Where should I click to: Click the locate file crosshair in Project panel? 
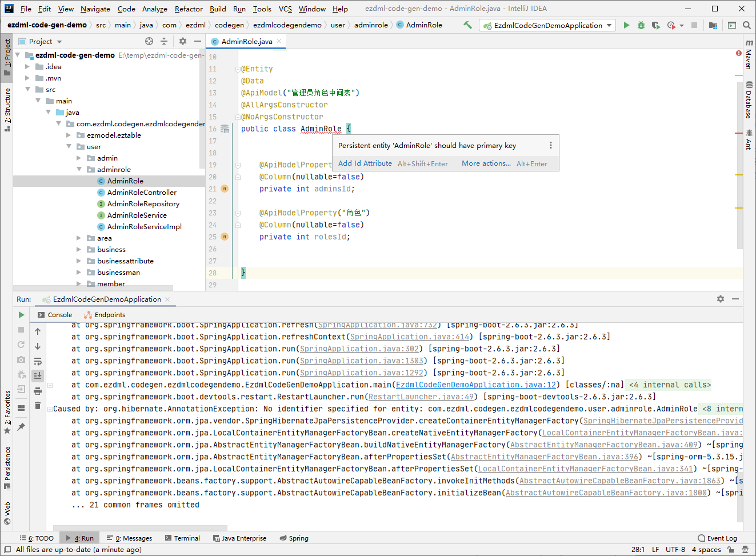[x=149, y=41]
